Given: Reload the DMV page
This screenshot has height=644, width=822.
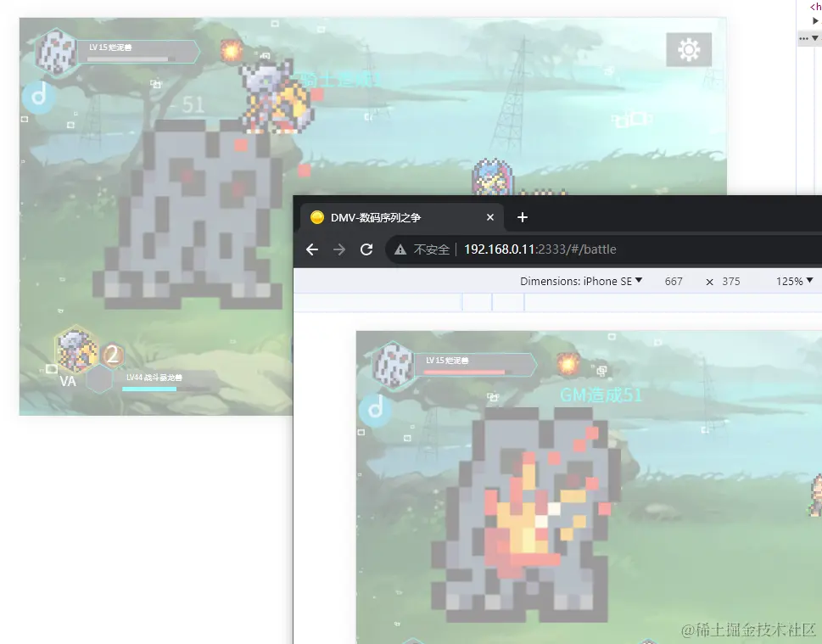Looking at the screenshot, I should 366,249.
